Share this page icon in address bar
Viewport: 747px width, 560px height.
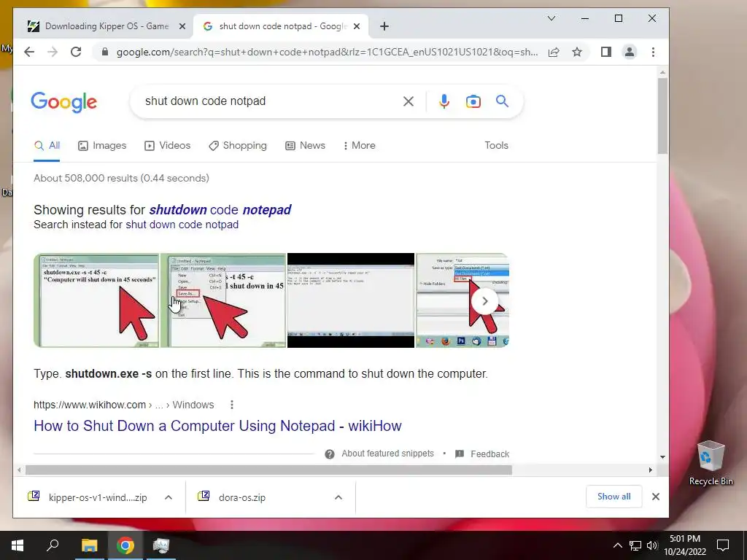(554, 52)
